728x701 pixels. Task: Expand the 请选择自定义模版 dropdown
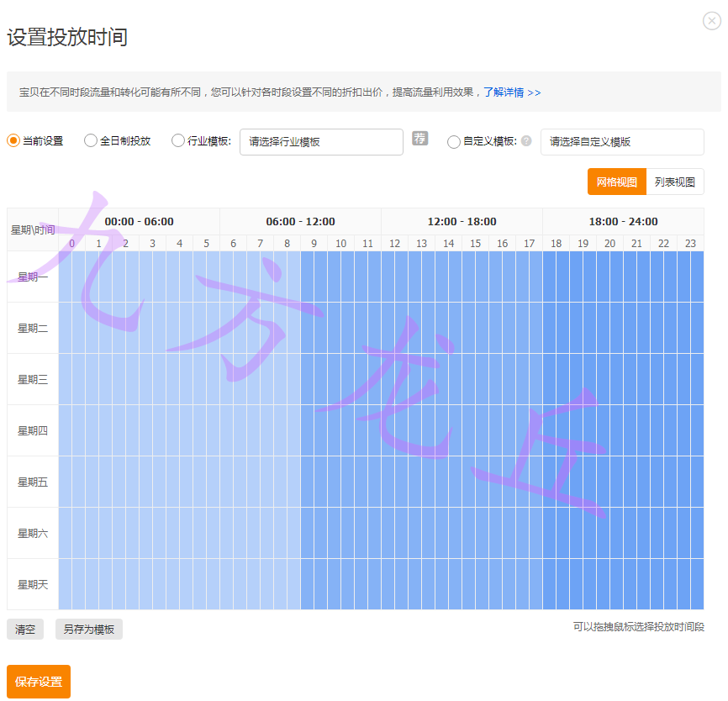pyautogui.click(x=621, y=142)
